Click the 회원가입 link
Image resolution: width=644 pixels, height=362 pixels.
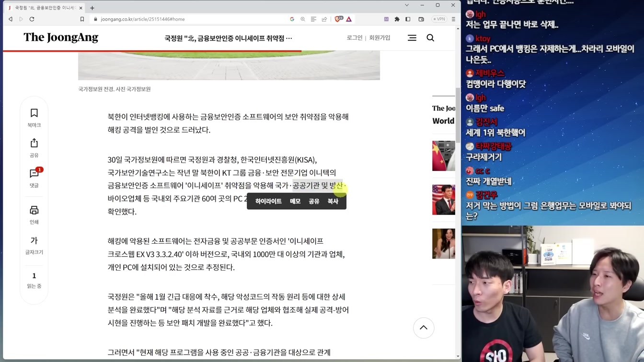click(379, 38)
